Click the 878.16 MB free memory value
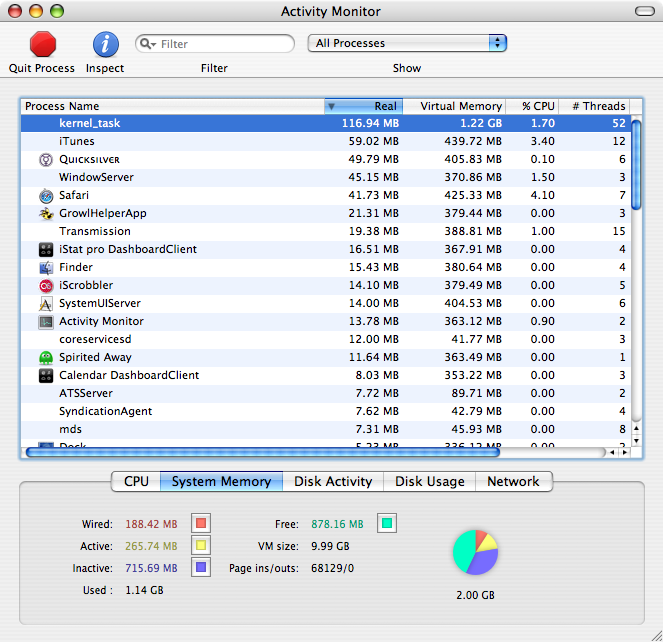The width and height of the screenshot is (663, 642). 337,524
